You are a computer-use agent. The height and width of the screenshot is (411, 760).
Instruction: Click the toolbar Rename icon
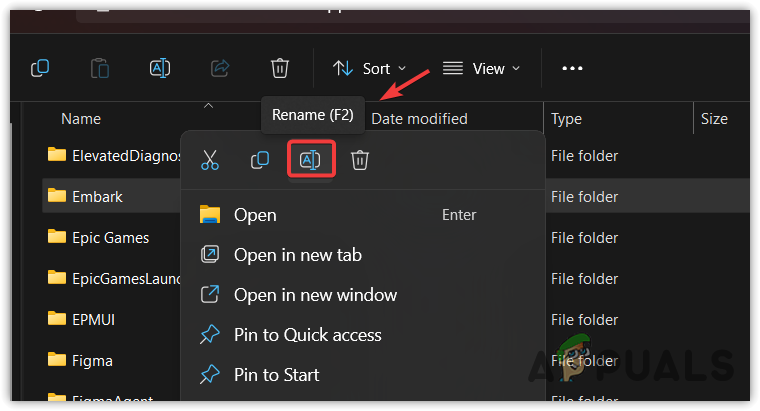(x=160, y=68)
